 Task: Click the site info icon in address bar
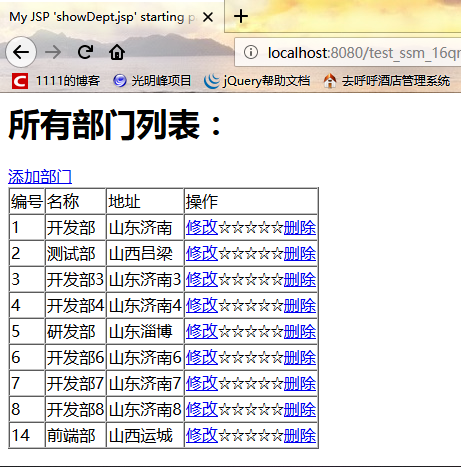click(251, 52)
